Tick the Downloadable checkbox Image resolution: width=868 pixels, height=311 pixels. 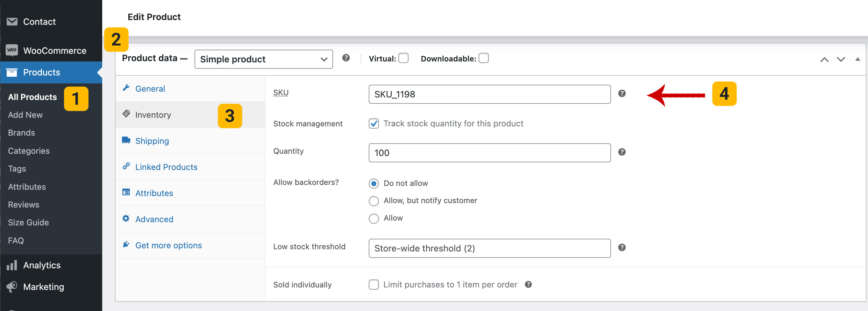coord(484,58)
